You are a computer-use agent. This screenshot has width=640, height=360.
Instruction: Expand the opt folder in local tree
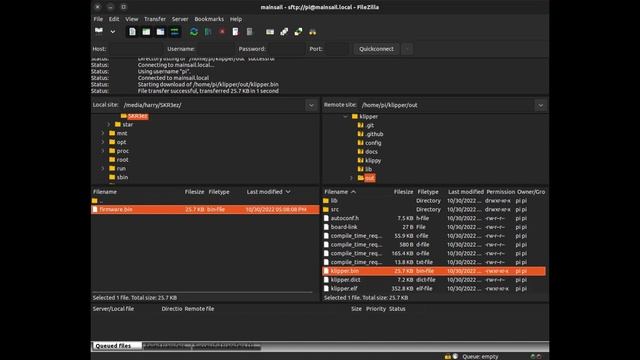coord(103,142)
